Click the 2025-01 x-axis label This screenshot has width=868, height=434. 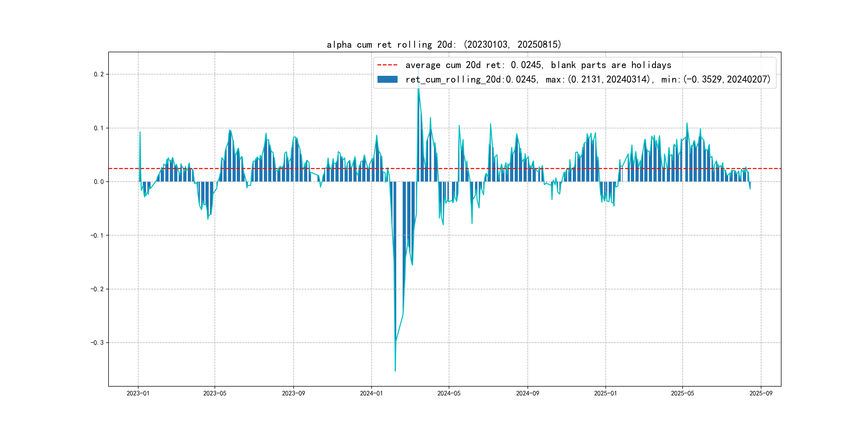tap(605, 393)
